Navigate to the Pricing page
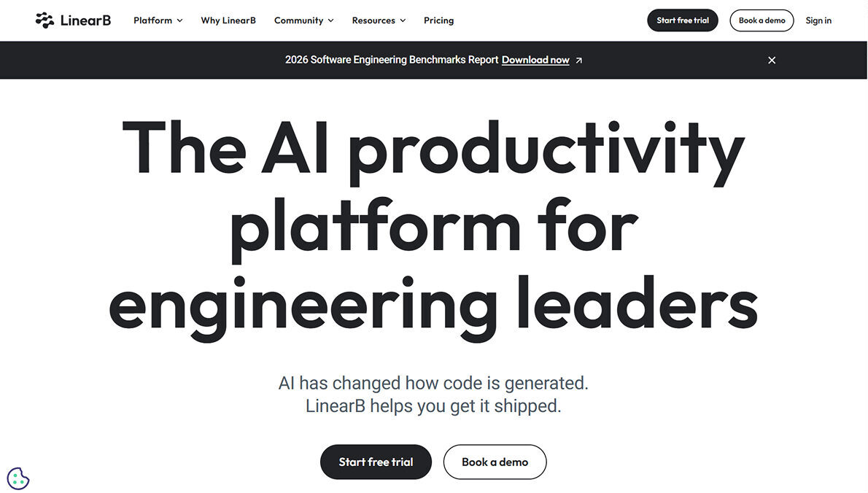868x493 pixels. (x=438, y=20)
